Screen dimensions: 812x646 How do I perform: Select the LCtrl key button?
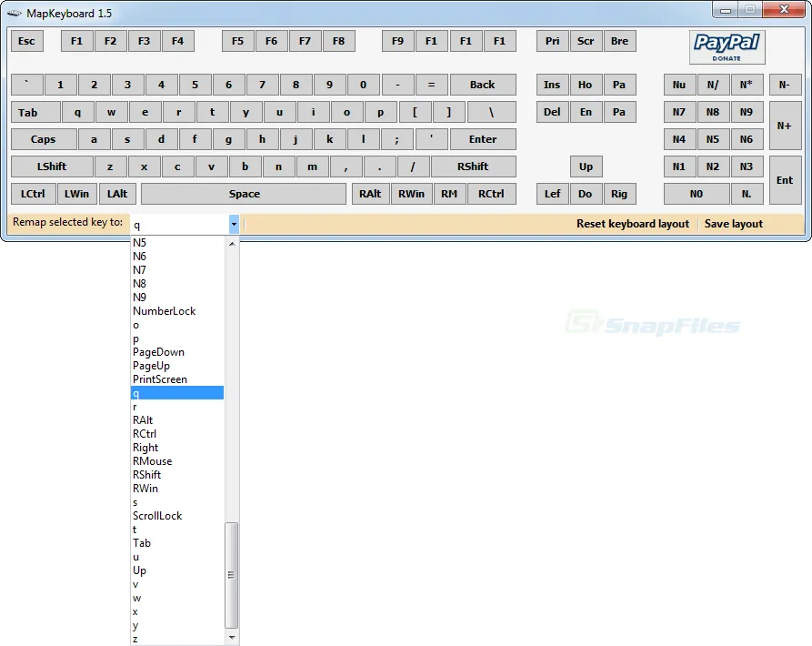(33, 194)
